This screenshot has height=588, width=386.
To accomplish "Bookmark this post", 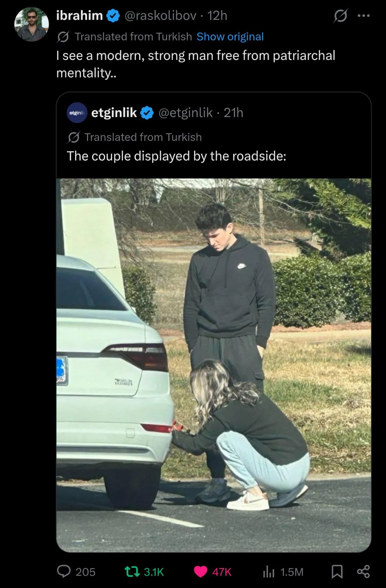I will [x=337, y=571].
